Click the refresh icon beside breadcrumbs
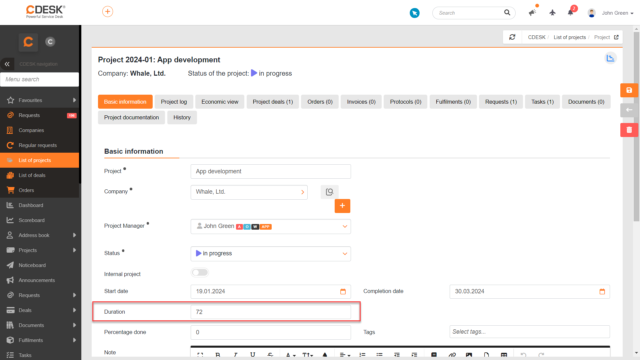The image size is (640, 360). [512, 37]
